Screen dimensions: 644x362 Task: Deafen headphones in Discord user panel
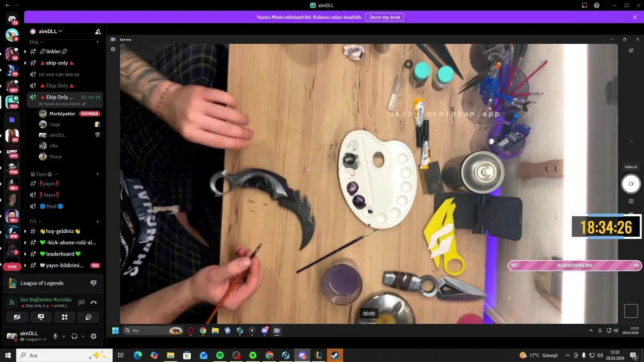[x=74, y=336]
